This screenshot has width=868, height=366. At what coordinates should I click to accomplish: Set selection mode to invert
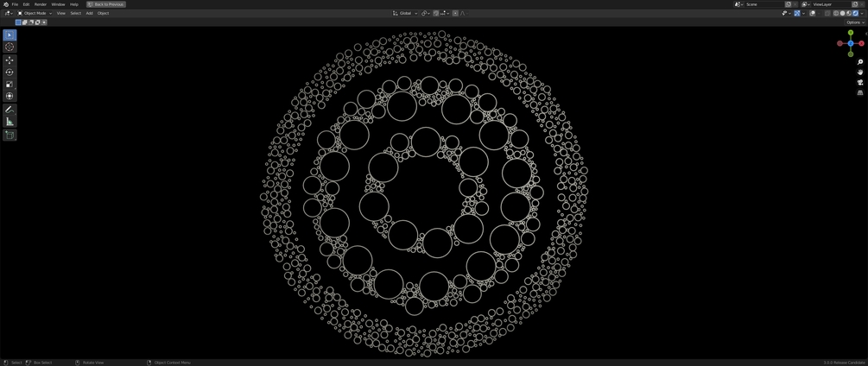coord(37,22)
